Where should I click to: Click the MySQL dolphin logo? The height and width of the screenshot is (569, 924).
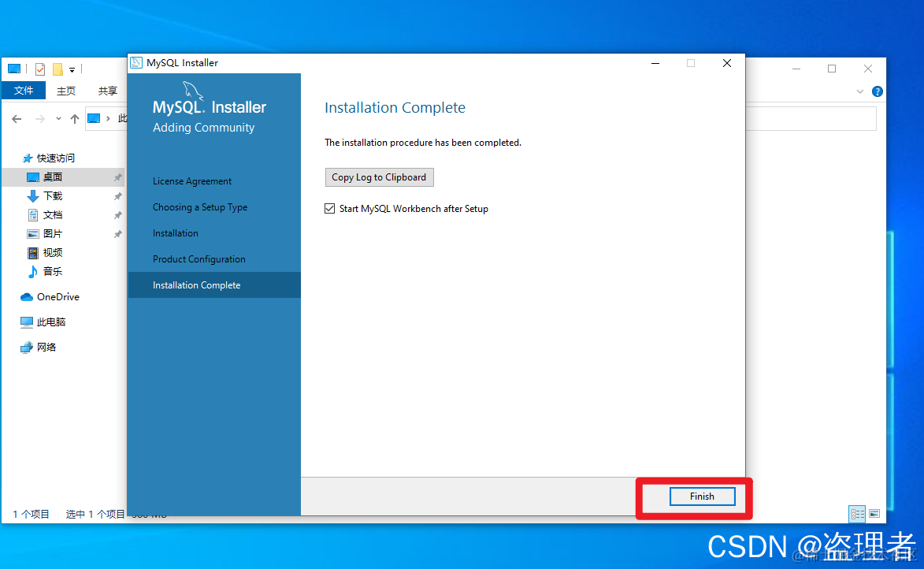click(x=193, y=90)
